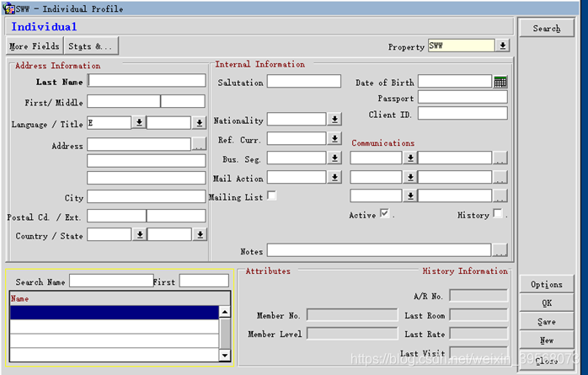This screenshot has width=588, height=375.
Task: Click the More Fields button
Action: coord(35,46)
